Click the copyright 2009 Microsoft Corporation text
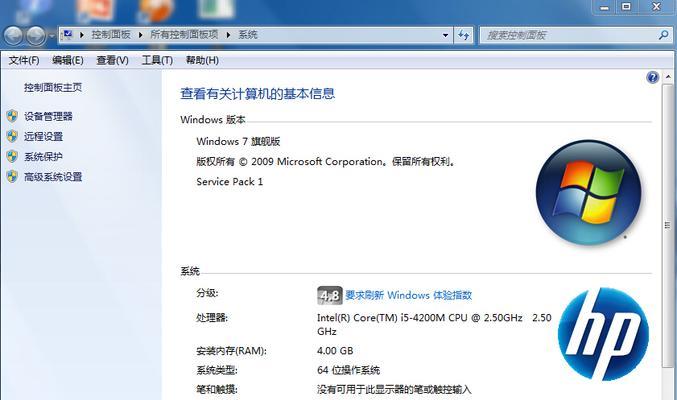This screenshot has width=677, height=400. (326, 162)
